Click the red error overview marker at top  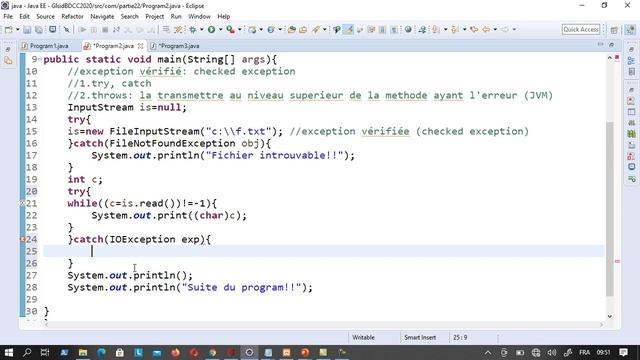coord(617,58)
